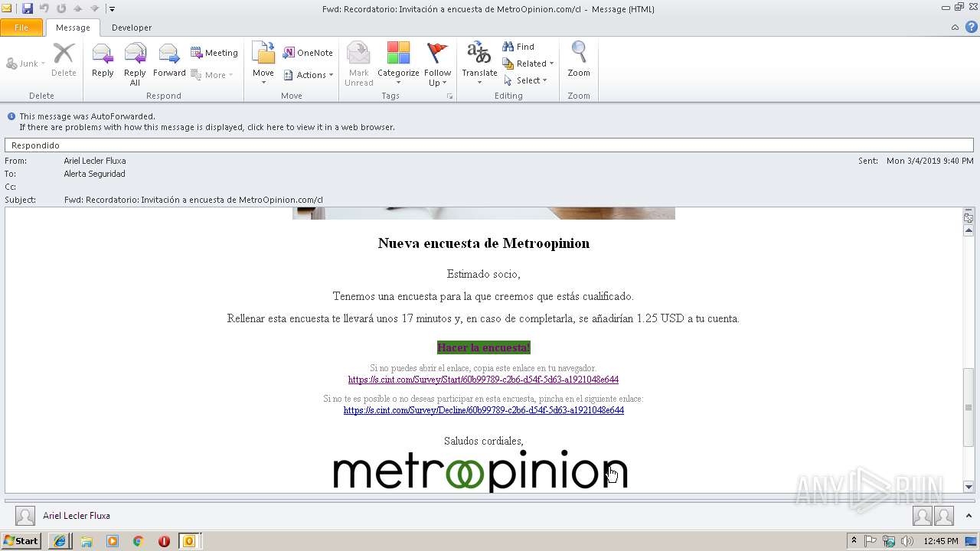The height and width of the screenshot is (551, 980).
Task: Click People Pane first contact thumbnail
Action: (923, 516)
